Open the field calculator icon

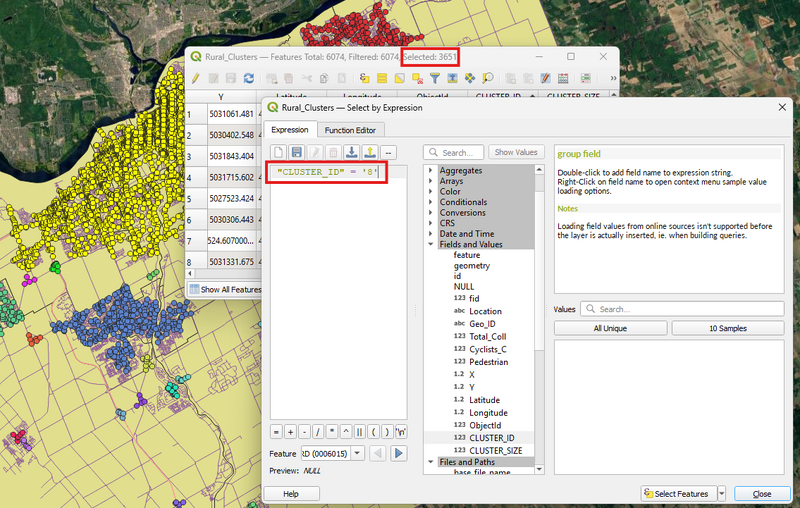coord(563,78)
